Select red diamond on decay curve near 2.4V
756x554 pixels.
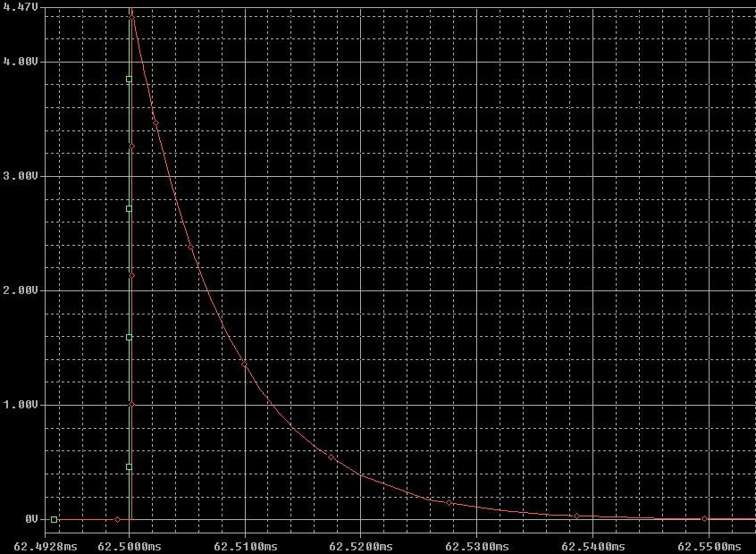(x=191, y=247)
